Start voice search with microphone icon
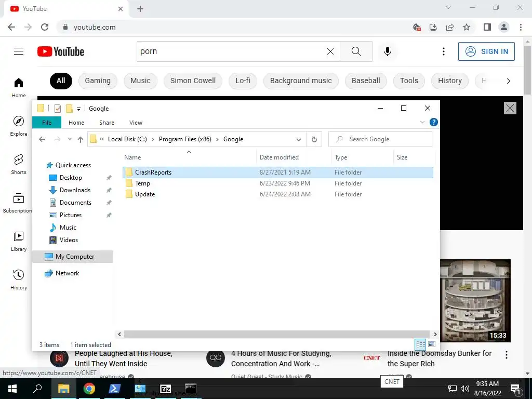The height and width of the screenshot is (399, 532). pos(388,51)
